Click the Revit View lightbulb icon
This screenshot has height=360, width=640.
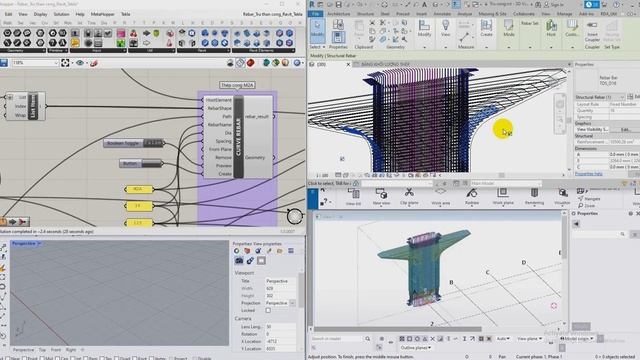coord(445,29)
